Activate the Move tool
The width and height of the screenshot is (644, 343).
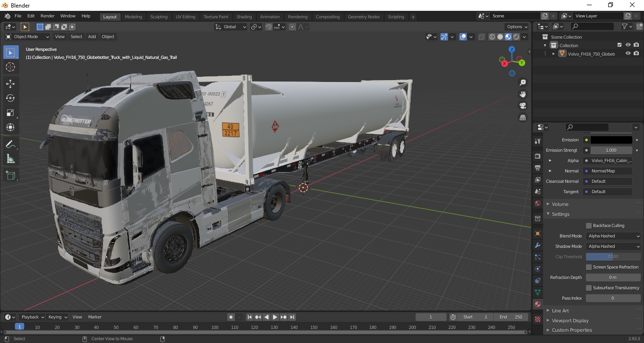click(x=10, y=84)
